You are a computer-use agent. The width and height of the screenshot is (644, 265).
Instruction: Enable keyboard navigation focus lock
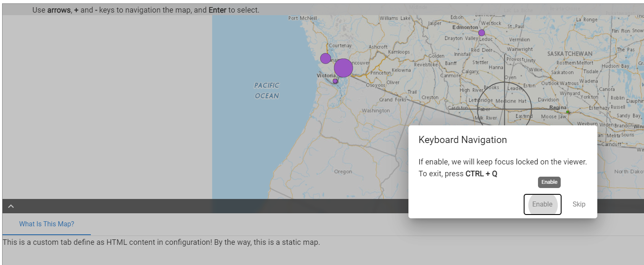click(542, 204)
